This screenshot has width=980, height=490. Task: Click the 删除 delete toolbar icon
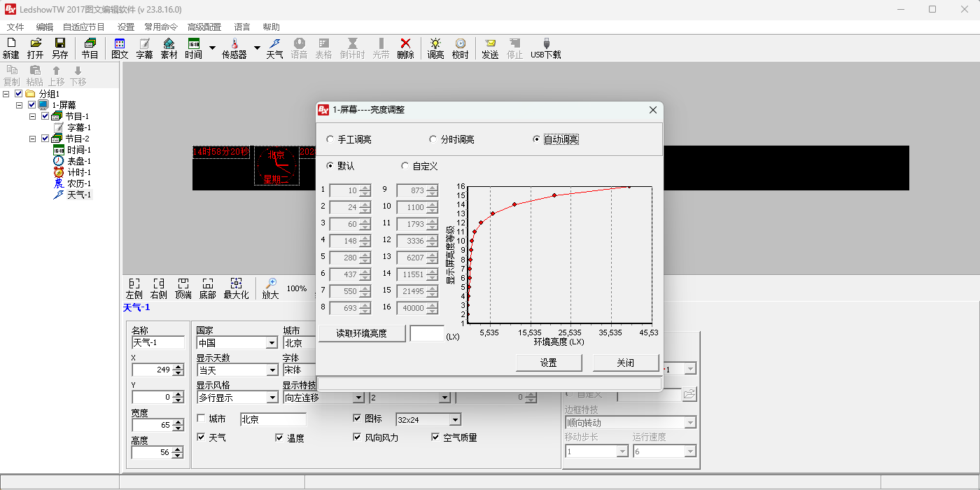click(405, 48)
